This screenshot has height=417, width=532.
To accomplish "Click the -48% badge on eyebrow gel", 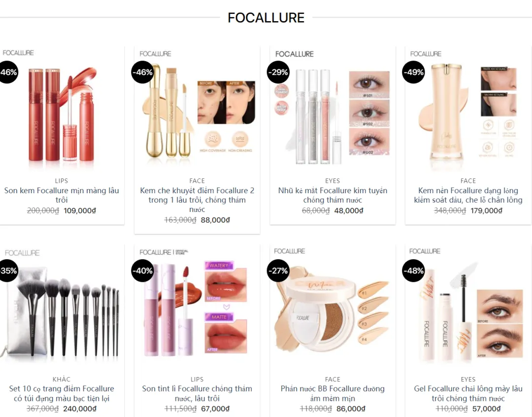I will [413, 271].
